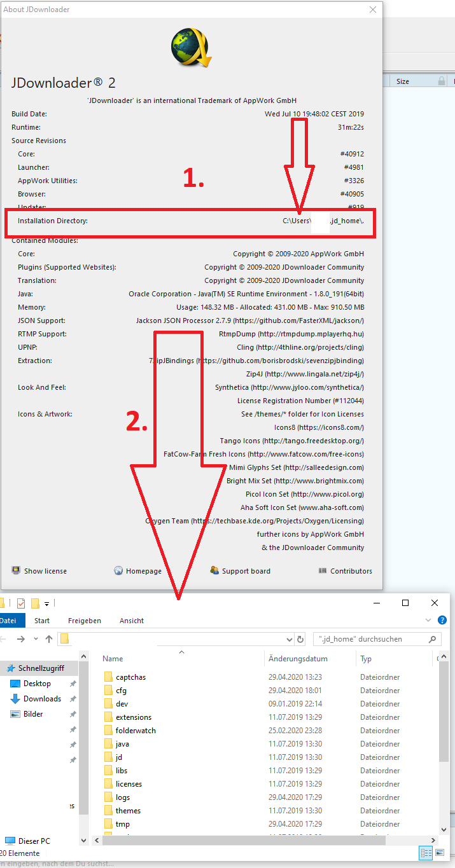
Task: Click the search magnifier icon in Explorer
Action: (x=433, y=639)
